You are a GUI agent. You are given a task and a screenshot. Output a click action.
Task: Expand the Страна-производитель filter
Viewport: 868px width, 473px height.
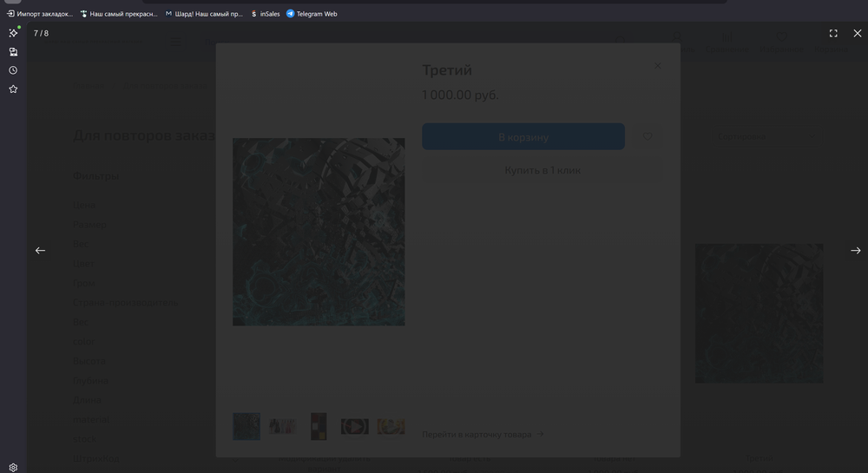coord(126,303)
